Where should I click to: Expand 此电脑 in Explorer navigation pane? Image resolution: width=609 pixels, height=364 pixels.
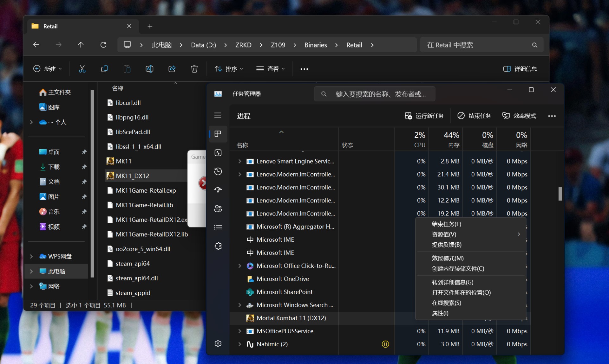[x=31, y=271]
